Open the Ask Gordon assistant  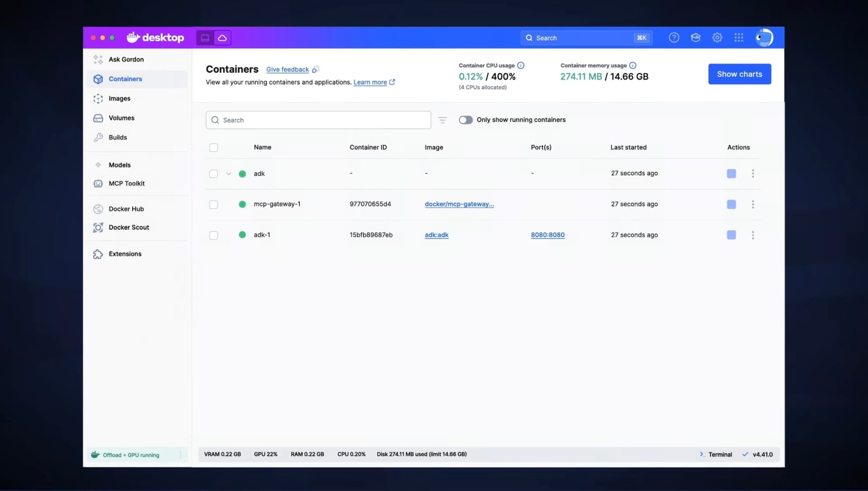pos(126,59)
